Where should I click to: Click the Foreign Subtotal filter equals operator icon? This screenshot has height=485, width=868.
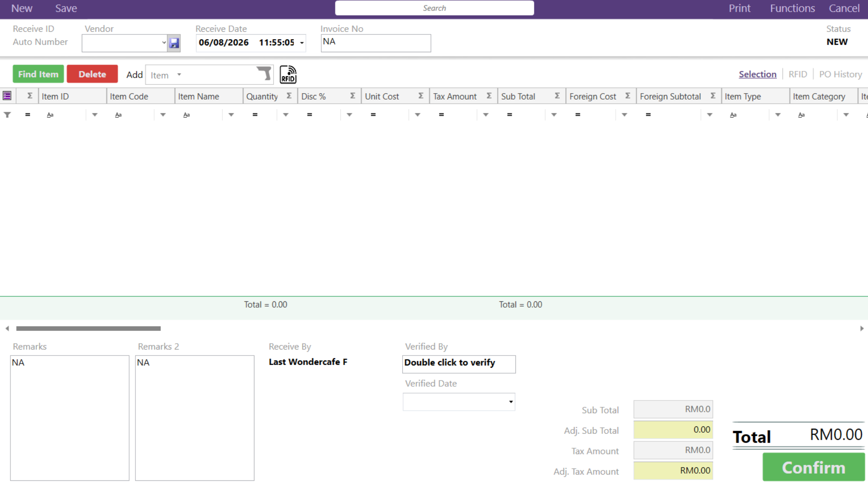click(x=648, y=115)
